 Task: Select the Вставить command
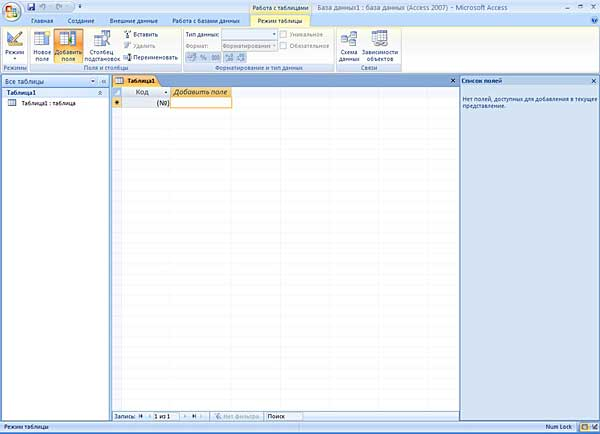coord(141,34)
